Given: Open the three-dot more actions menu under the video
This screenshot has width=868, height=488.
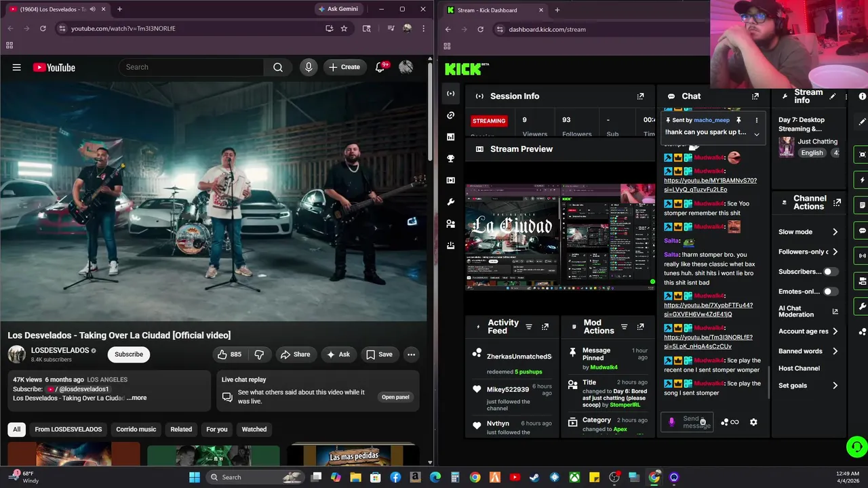Looking at the screenshot, I should pyautogui.click(x=411, y=354).
